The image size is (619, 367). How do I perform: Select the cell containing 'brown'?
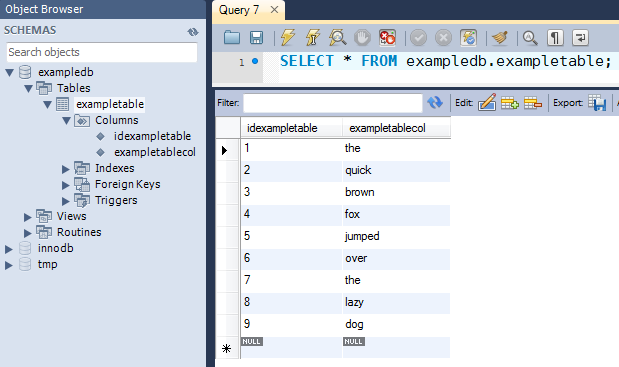[x=396, y=193]
